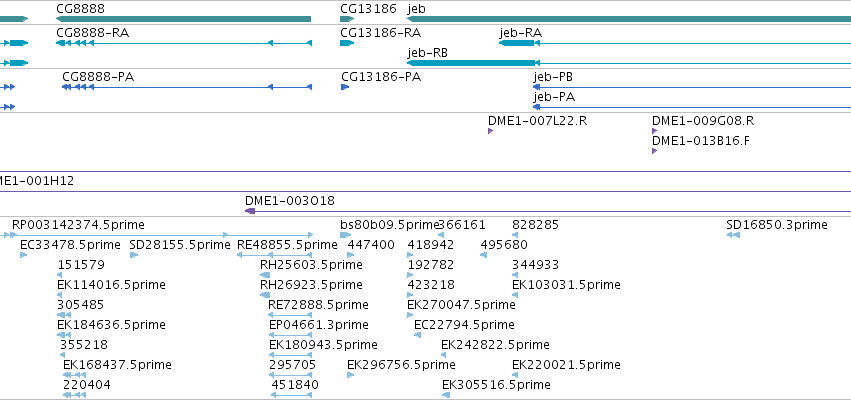
Task: Click the 451840 EST label
Action: 295,385
